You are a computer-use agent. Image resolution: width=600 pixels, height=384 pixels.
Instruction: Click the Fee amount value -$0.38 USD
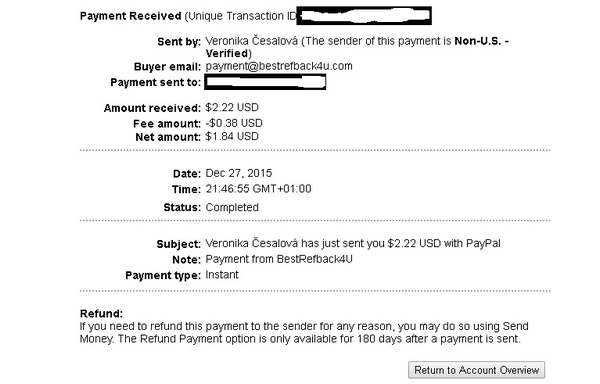pos(234,123)
